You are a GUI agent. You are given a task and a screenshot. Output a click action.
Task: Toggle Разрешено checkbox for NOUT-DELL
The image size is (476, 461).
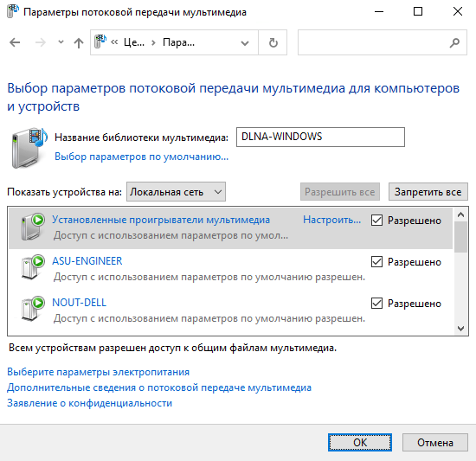click(x=376, y=304)
